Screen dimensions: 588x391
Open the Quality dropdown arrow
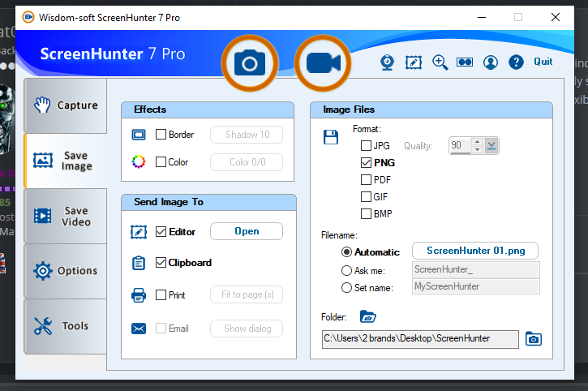coord(491,145)
